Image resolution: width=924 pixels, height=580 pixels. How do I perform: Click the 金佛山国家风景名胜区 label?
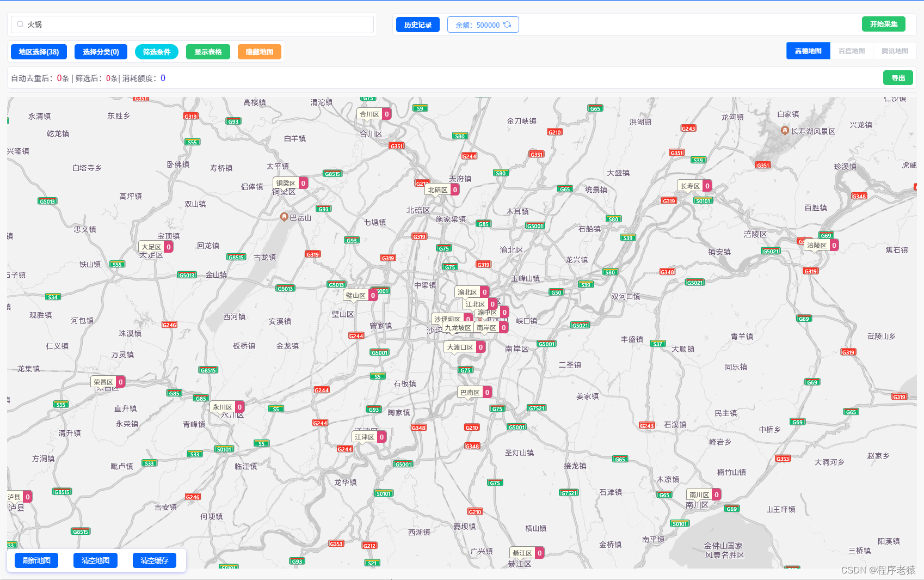724,550
